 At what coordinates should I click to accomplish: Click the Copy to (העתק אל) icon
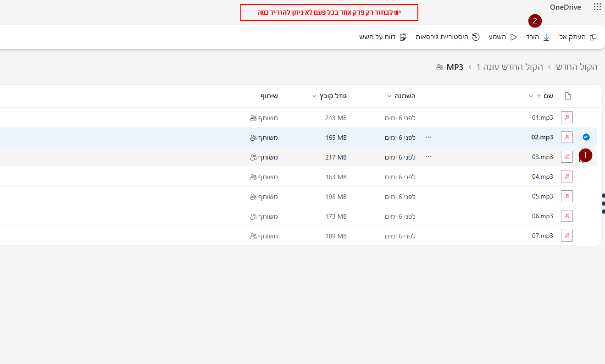coord(593,37)
